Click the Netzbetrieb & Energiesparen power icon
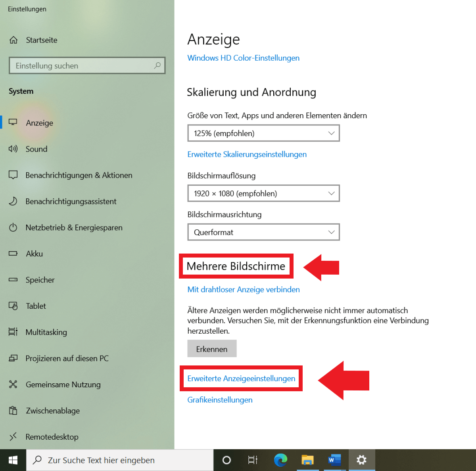 point(13,227)
